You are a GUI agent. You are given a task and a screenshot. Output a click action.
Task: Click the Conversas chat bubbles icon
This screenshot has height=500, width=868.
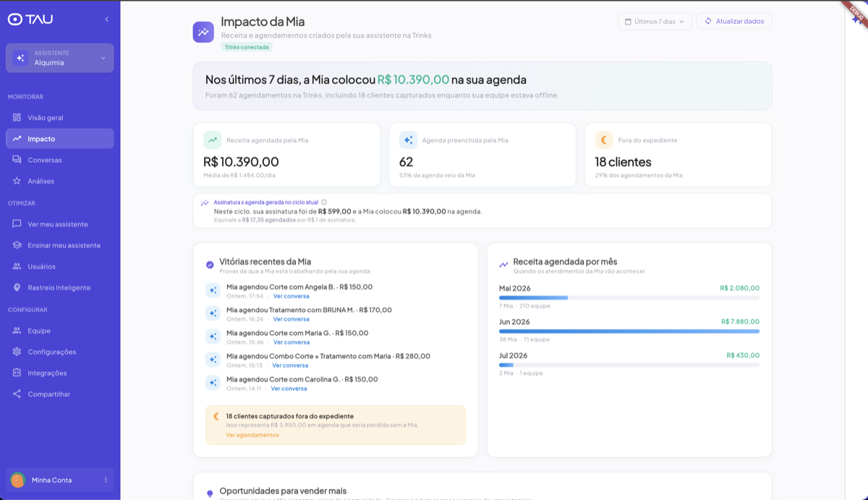17,160
